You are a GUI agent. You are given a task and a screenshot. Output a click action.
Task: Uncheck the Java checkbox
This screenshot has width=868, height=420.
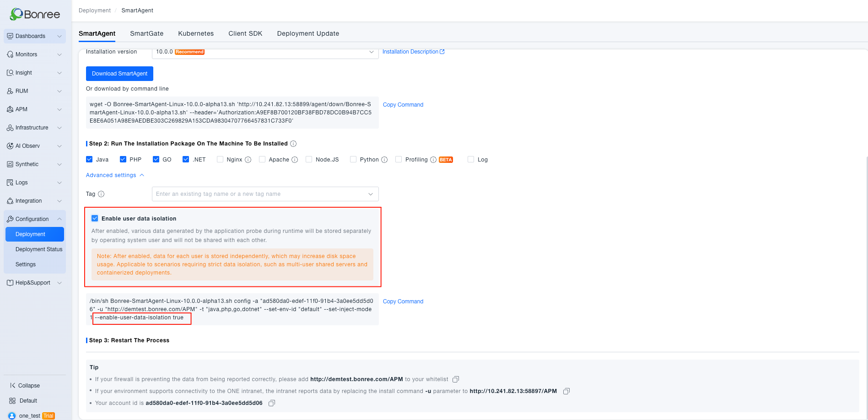pos(89,159)
